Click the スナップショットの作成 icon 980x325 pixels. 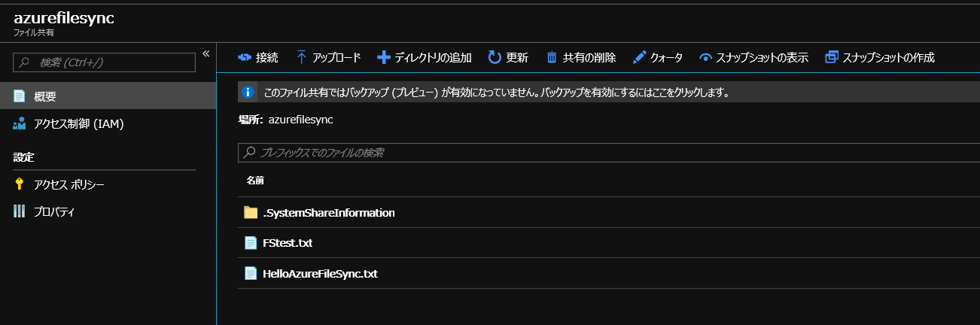click(832, 57)
